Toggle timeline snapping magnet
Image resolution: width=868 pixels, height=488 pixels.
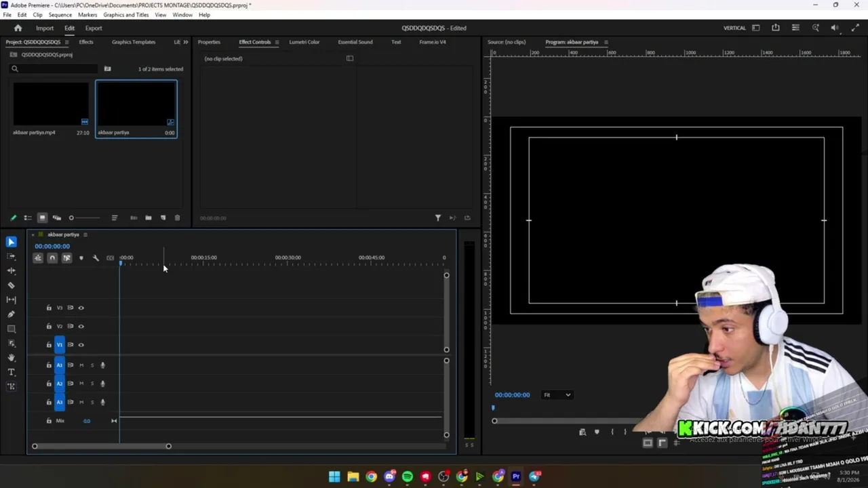52,258
